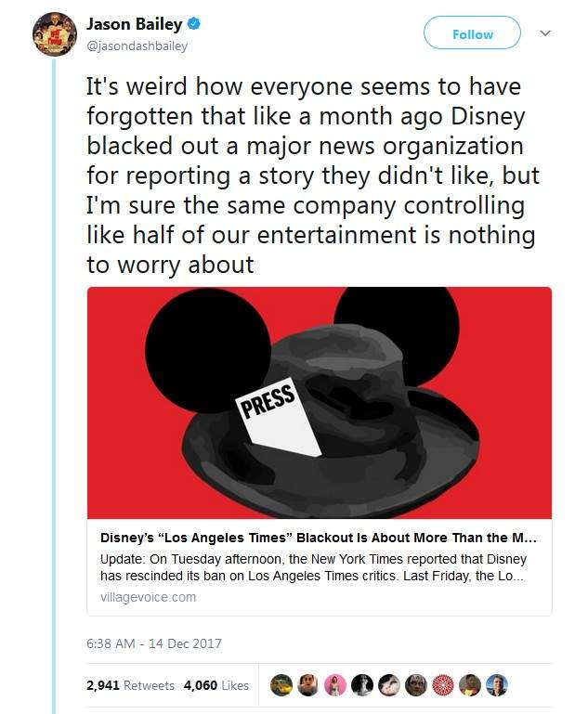Click the red patterned circular liker avatar
This screenshot has height=714, width=588.
[x=443, y=685]
